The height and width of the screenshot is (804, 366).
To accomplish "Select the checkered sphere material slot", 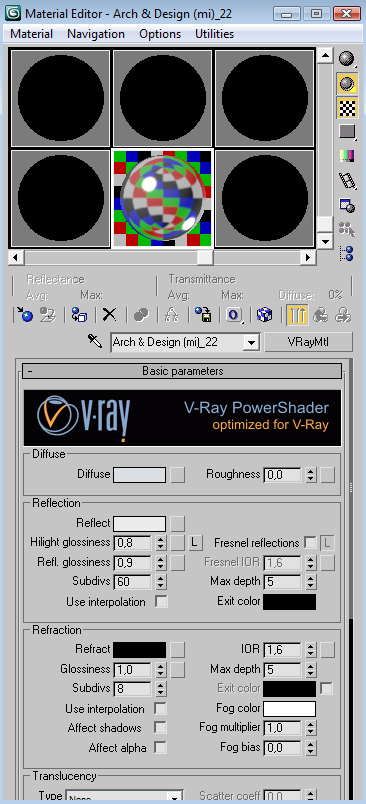I will (162, 198).
